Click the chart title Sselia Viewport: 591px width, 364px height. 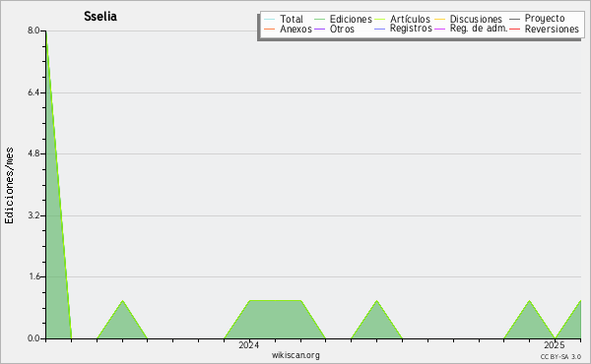100,17
